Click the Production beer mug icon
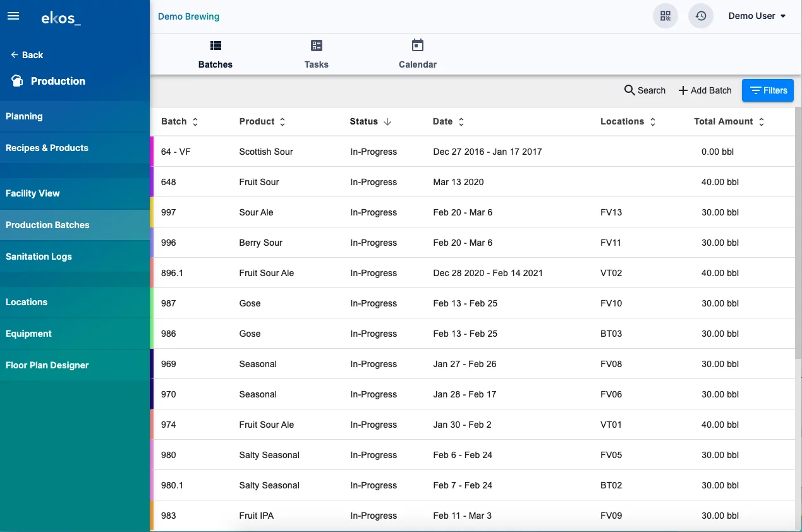 [17, 81]
